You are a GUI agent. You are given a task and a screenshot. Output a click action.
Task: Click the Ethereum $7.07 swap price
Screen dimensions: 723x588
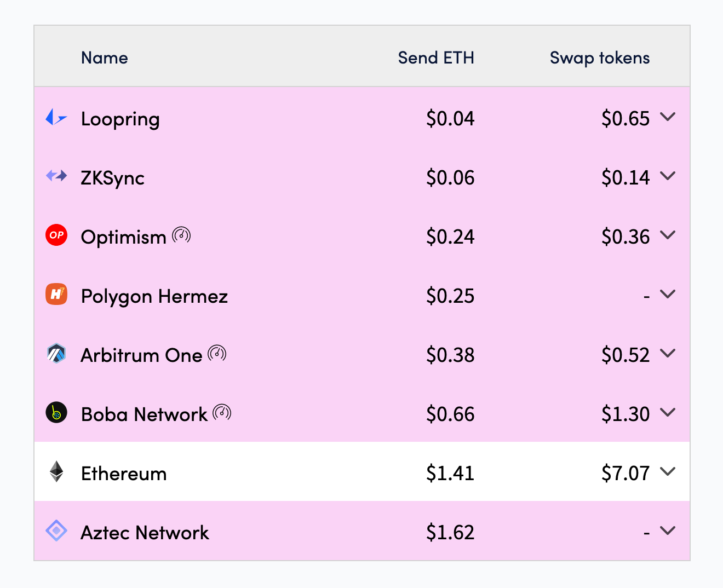pos(626,473)
